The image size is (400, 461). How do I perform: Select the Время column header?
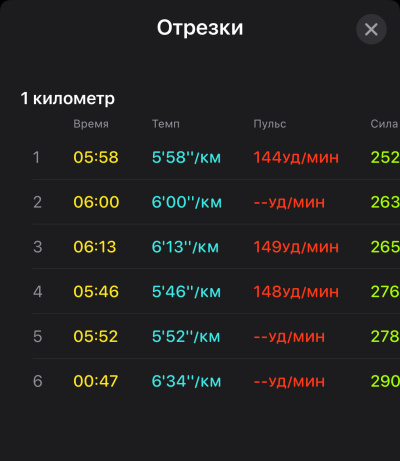(91, 124)
